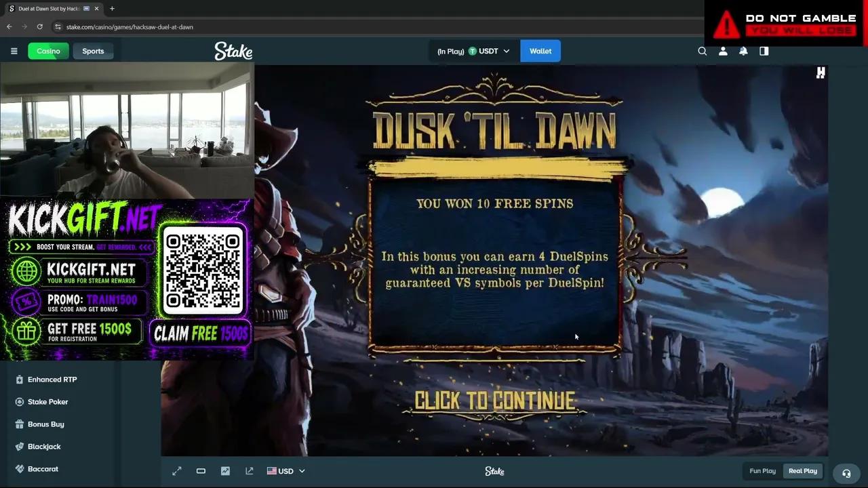Click the Stake logo under the game

click(x=494, y=471)
